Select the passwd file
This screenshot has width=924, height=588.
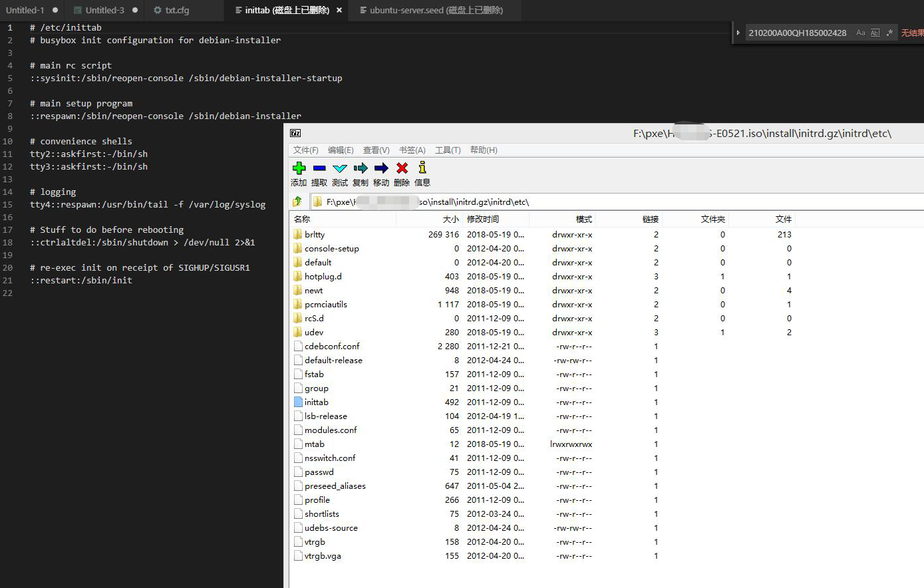tap(319, 472)
